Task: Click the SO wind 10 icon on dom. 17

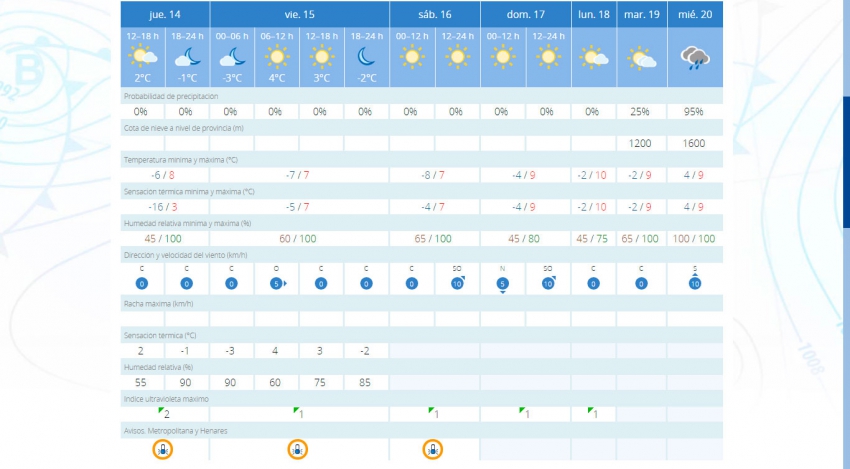Action: (548, 282)
